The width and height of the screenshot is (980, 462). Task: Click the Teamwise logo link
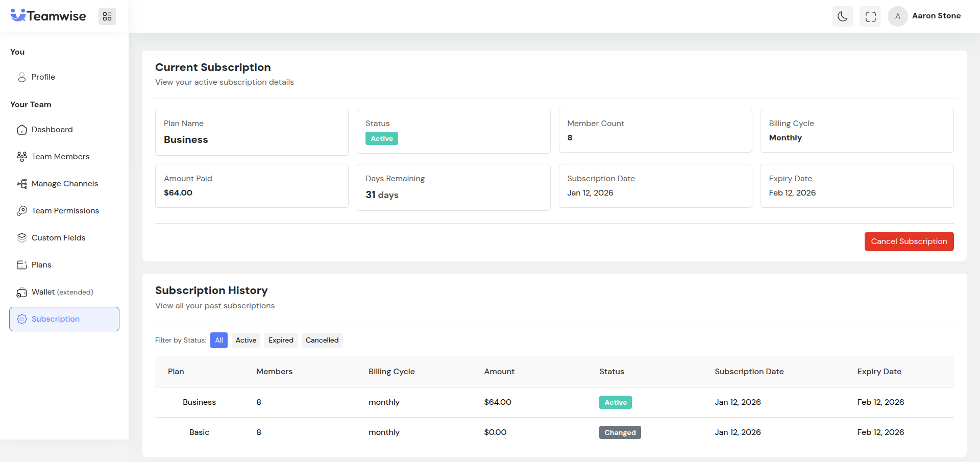(x=48, y=15)
